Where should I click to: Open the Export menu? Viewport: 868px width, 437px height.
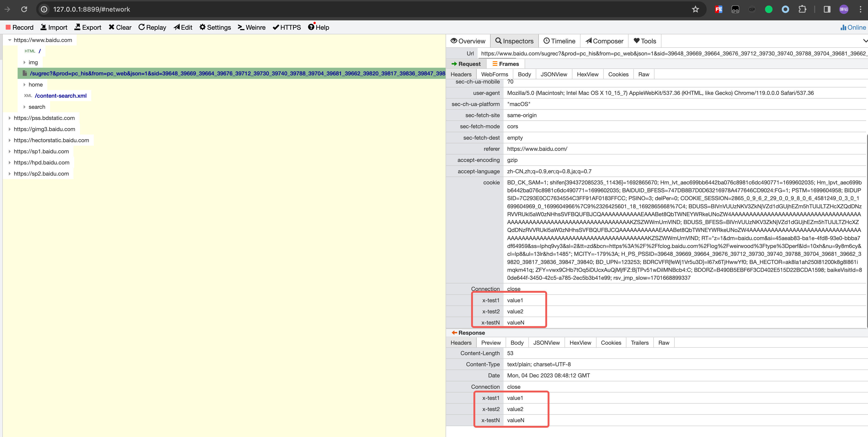[88, 27]
